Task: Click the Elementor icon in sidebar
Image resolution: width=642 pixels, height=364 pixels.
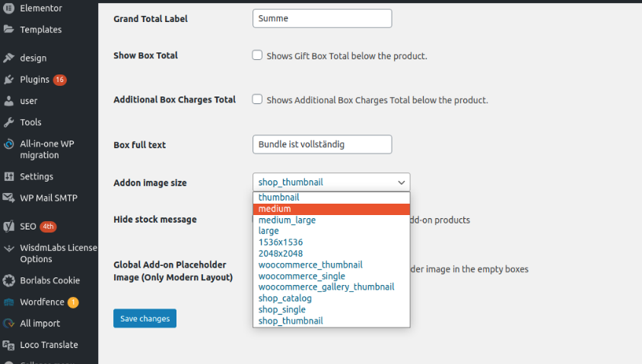Action: [x=8, y=8]
